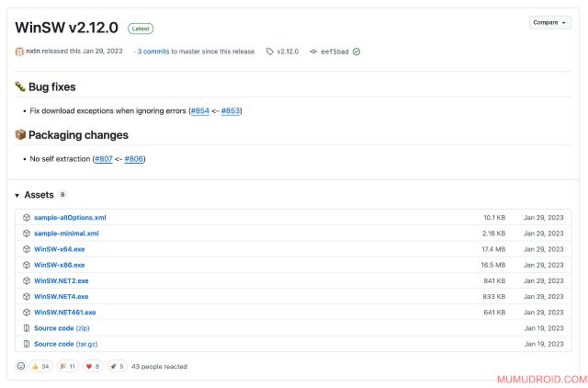
Task: Click the WinSW v2.12.0 release title
Action: coord(66,28)
